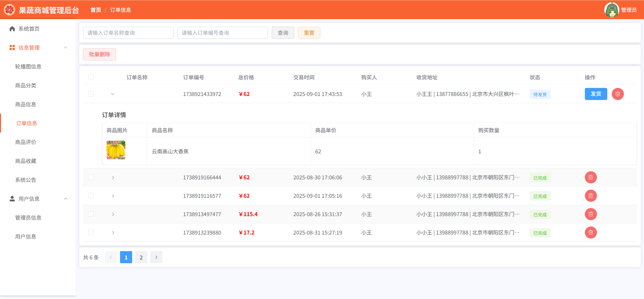Click the grapefruit logo icon in header
This screenshot has width=644, height=299.
pos(9,10)
